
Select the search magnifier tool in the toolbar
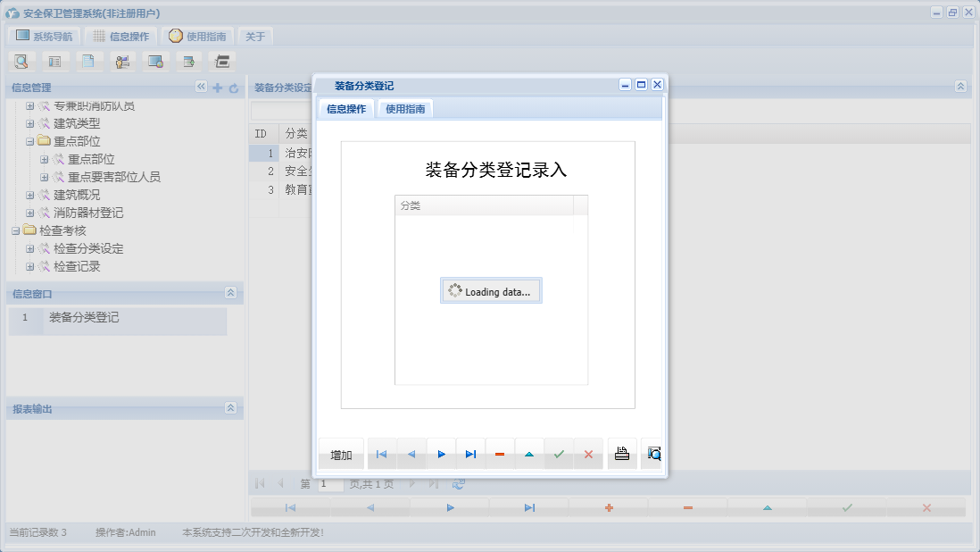click(21, 61)
